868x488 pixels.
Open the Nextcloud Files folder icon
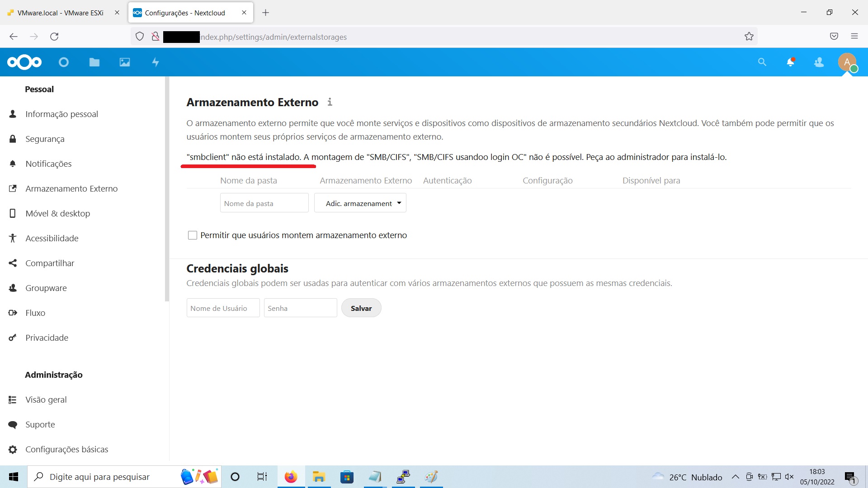click(94, 62)
